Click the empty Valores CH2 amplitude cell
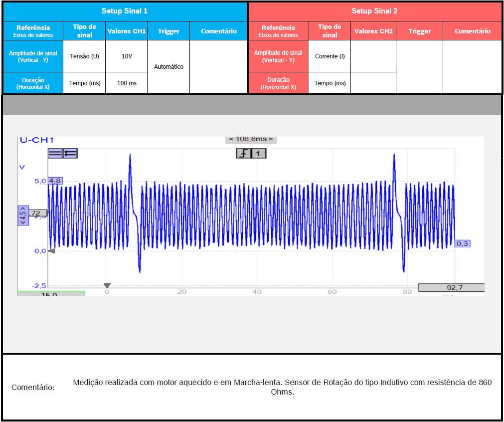Image resolution: width=504 pixels, height=422 pixels. [373, 56]
